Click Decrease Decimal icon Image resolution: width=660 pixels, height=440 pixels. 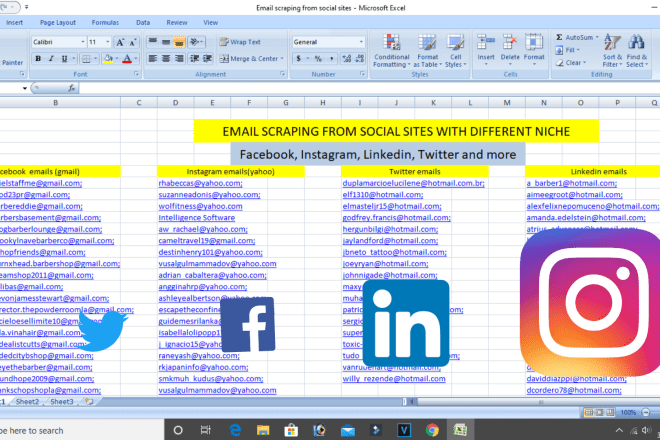coord(360,59)
